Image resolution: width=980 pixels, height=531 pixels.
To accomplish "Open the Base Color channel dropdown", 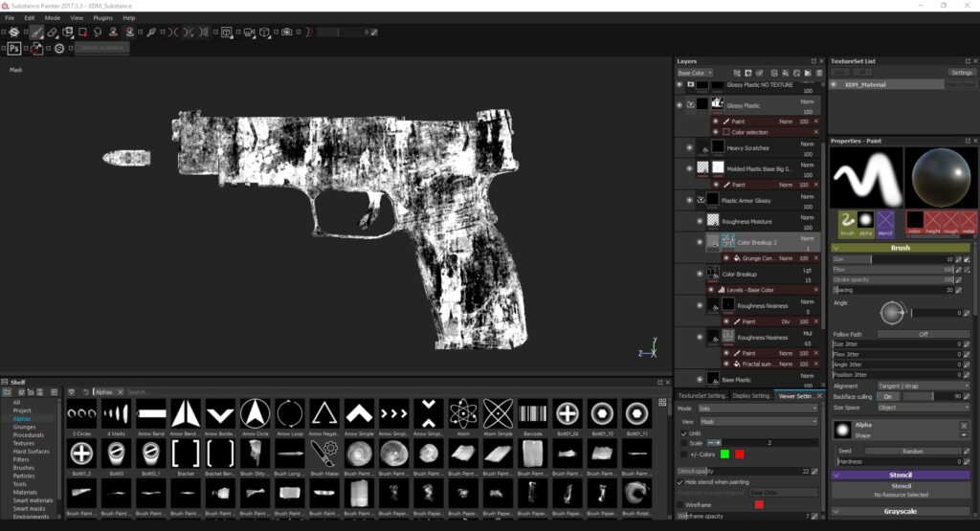I will click(x=695, y=73).
